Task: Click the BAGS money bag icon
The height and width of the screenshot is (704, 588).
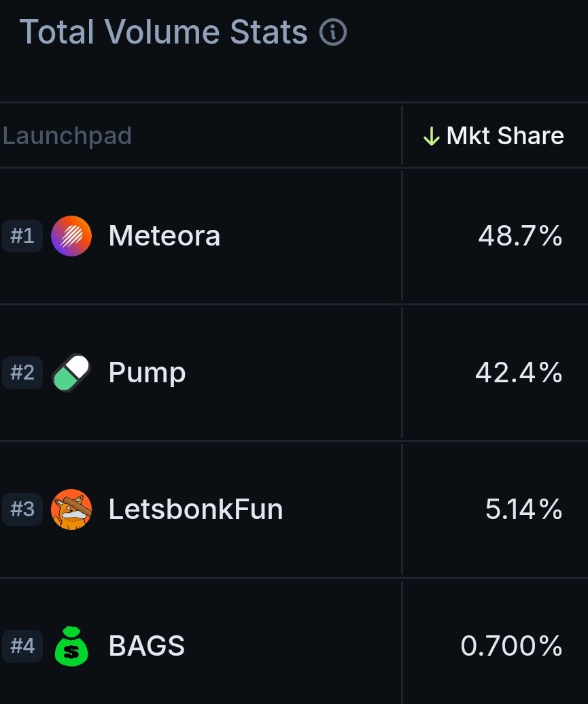Action: click(x=71, y=646)
